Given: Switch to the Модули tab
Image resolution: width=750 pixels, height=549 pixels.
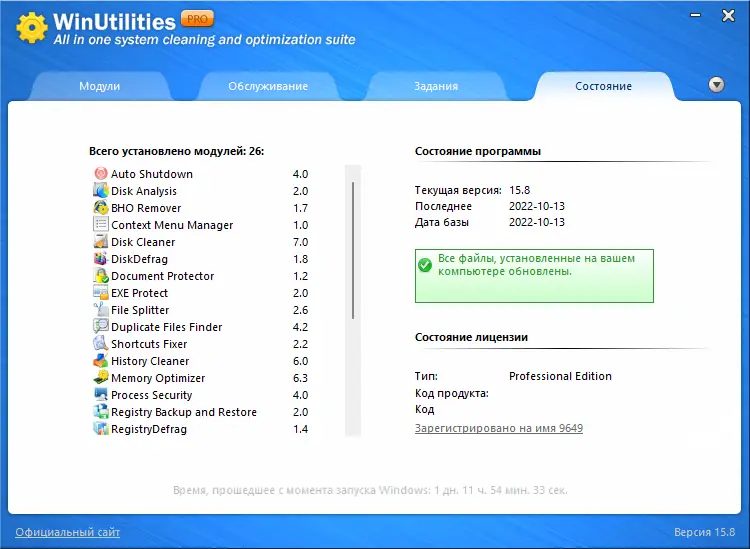Looking at the screenshot, I should pos(99,86).
